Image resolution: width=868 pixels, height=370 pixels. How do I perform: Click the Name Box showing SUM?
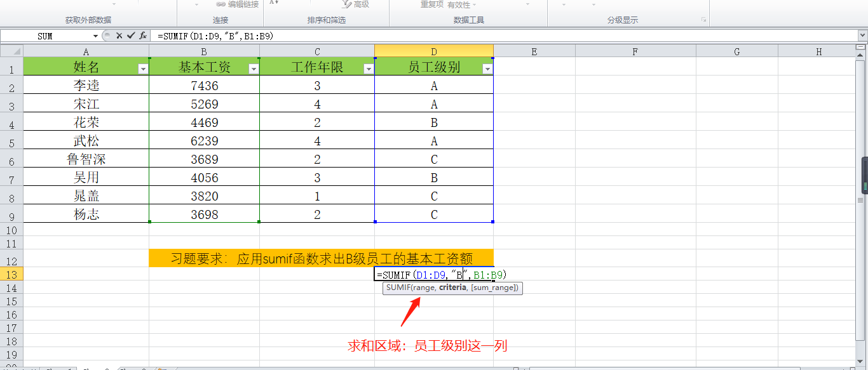46,36
